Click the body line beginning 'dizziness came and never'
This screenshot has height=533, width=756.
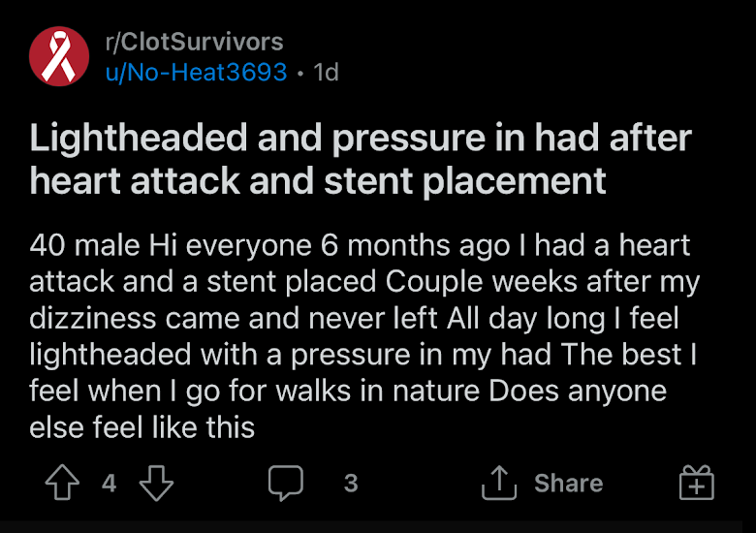(x=354, y=318)
